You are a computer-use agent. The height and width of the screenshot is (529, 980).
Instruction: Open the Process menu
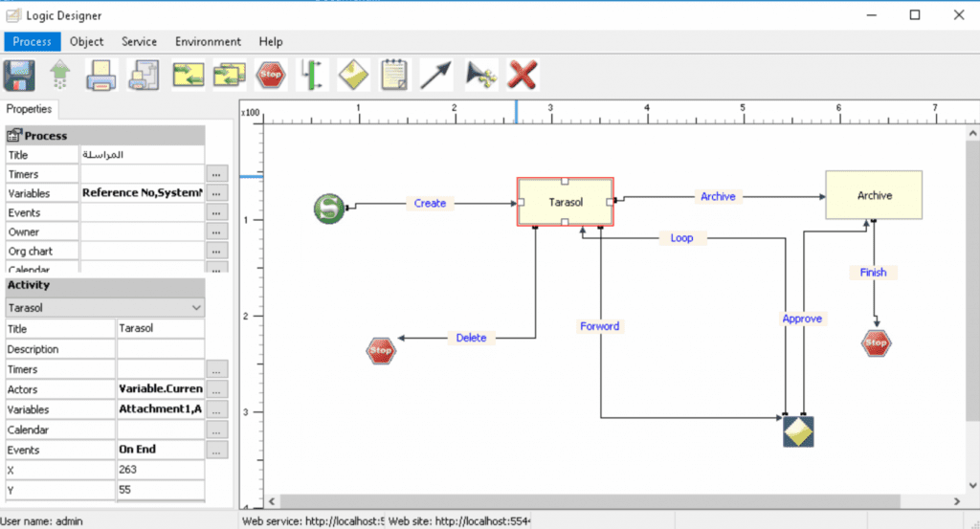33,42
